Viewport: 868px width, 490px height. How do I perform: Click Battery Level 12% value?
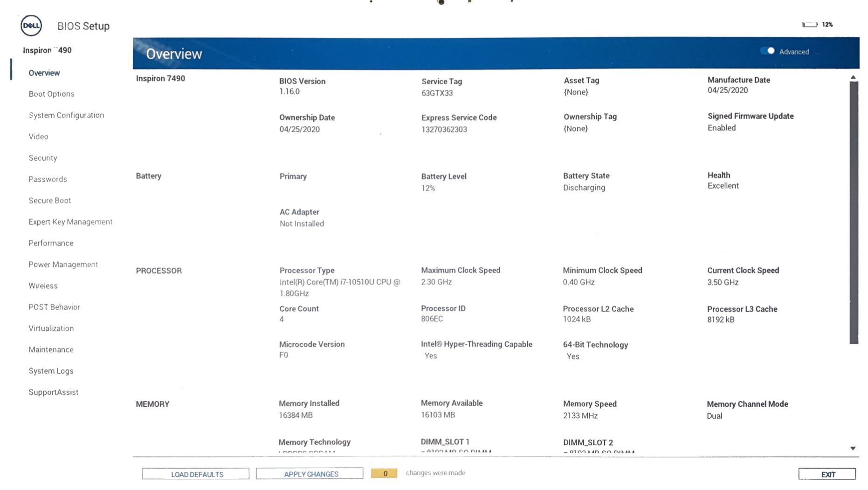428,188
